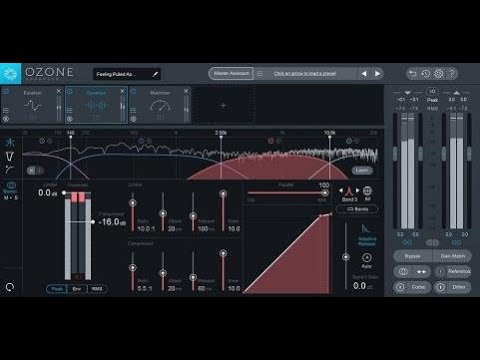The image size is (480, 360).
Task: Click the I/O button above the Peak label
Action: pos(432,91)
